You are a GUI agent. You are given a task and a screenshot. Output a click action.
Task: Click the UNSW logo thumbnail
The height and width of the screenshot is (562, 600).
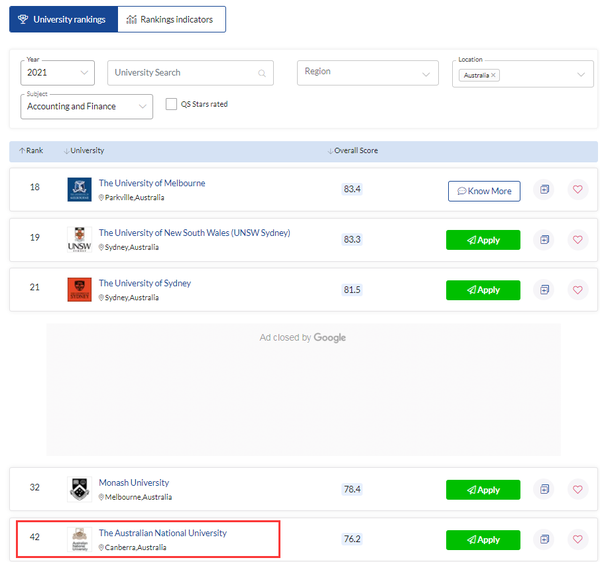pos(80,239)
